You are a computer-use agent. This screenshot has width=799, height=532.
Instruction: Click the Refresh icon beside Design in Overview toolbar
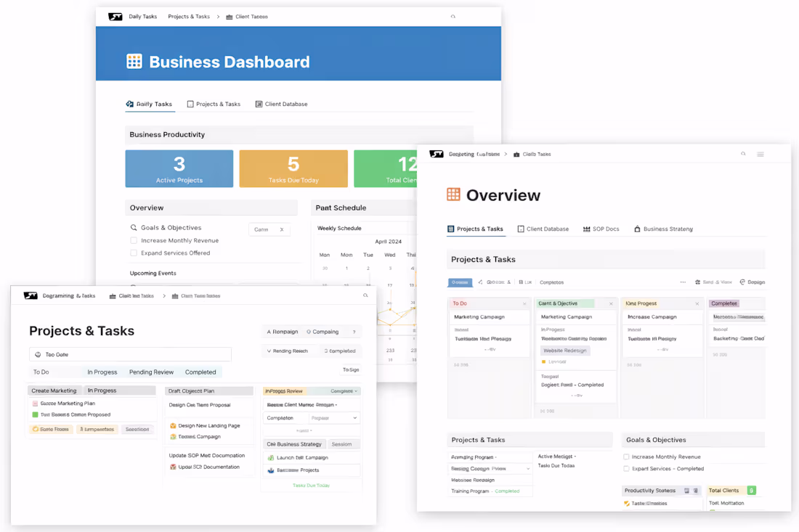coord(742,282)
